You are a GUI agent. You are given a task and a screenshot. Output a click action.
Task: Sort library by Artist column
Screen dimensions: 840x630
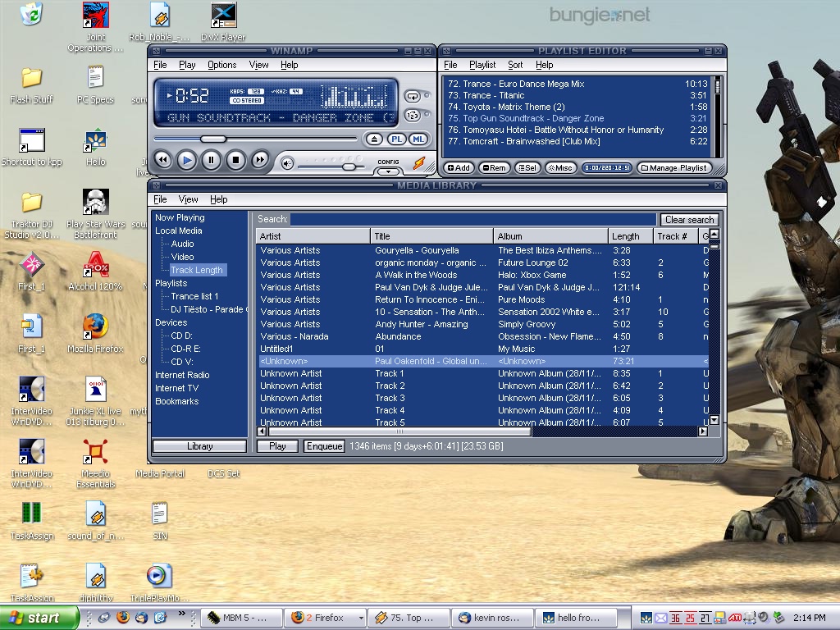[313, 236]
